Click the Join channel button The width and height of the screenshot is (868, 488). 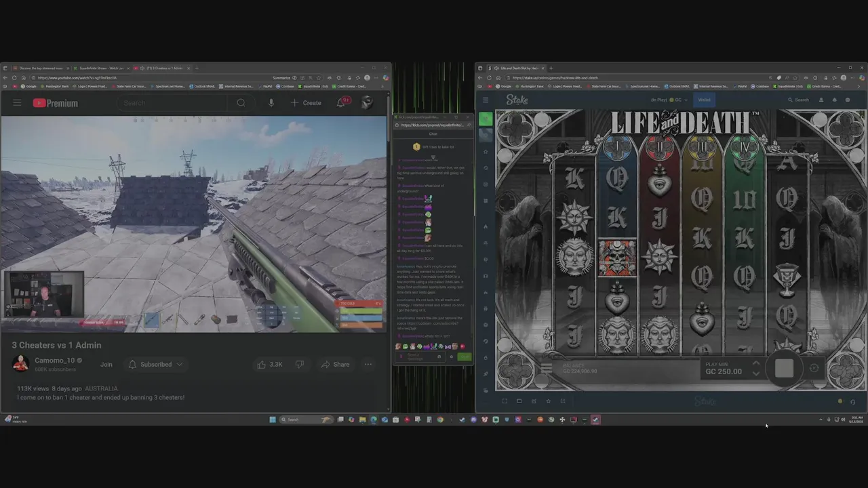[x=106, y=365]
